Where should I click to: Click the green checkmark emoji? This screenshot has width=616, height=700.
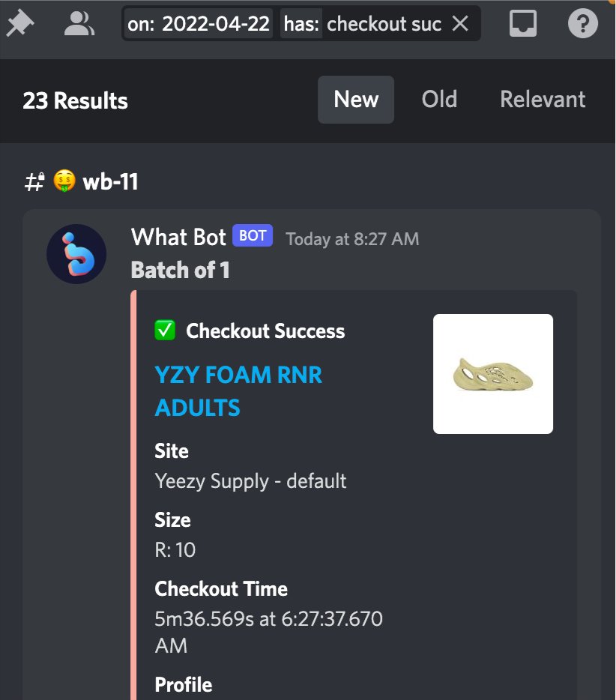click(x=165, y=331)
